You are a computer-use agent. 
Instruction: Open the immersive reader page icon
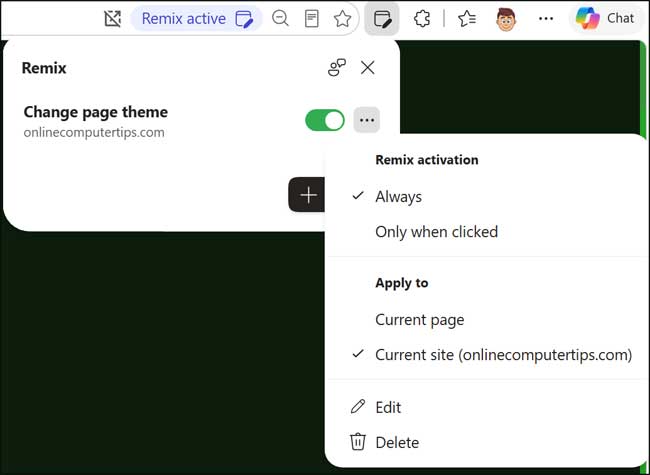point(311,19)
